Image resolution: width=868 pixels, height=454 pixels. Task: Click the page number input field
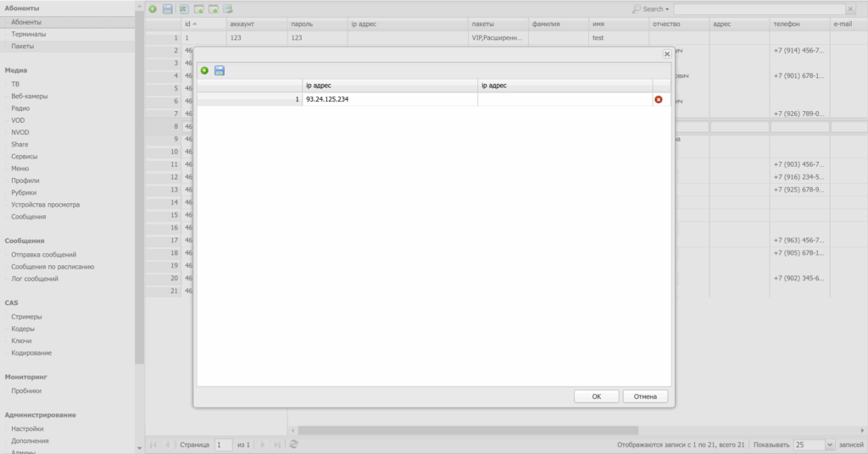223,445
